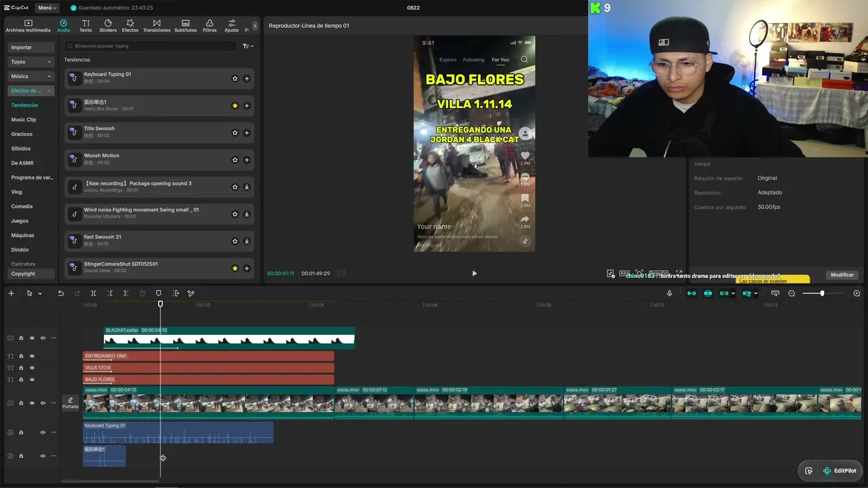868x488 pixels.
Task: Expand the Tuyos section
Action: 31,62
